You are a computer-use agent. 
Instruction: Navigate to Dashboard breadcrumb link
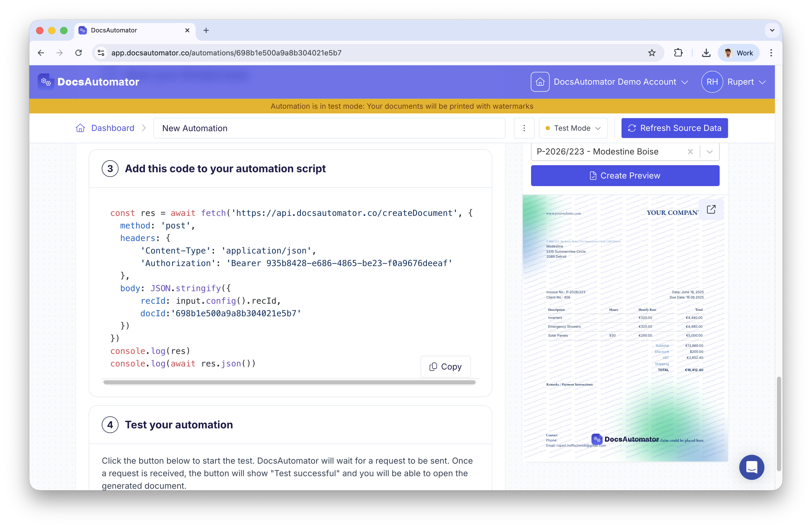point(112,128)
